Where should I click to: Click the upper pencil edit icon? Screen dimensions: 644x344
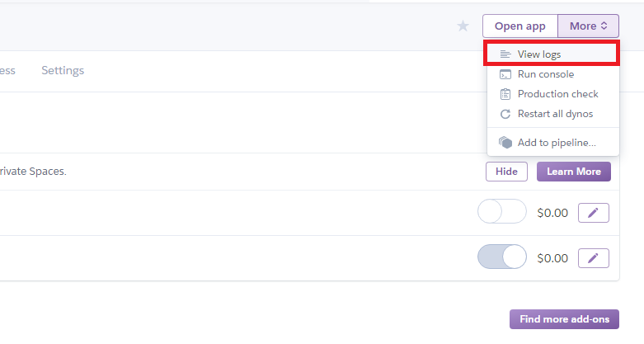point(593,213)
